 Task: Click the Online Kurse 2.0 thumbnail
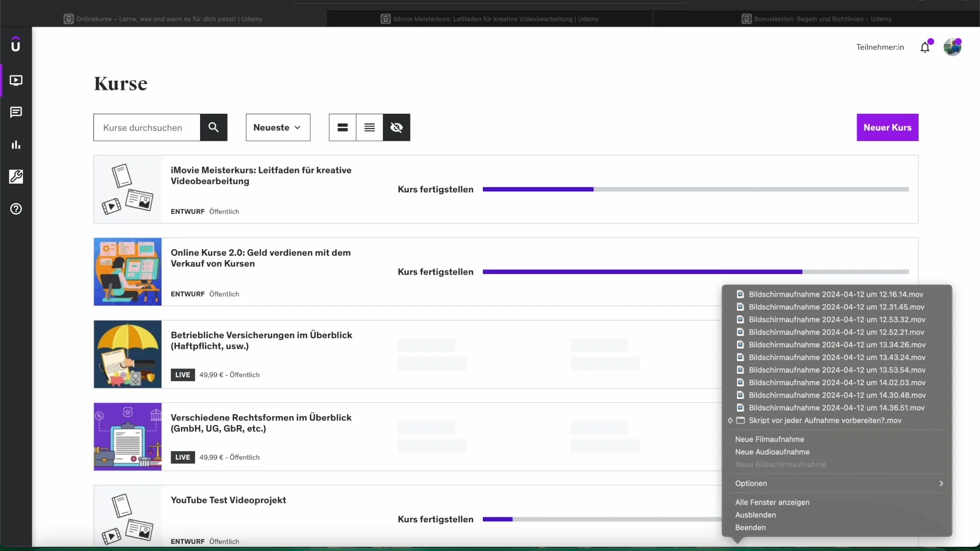(x=128, y=272)
